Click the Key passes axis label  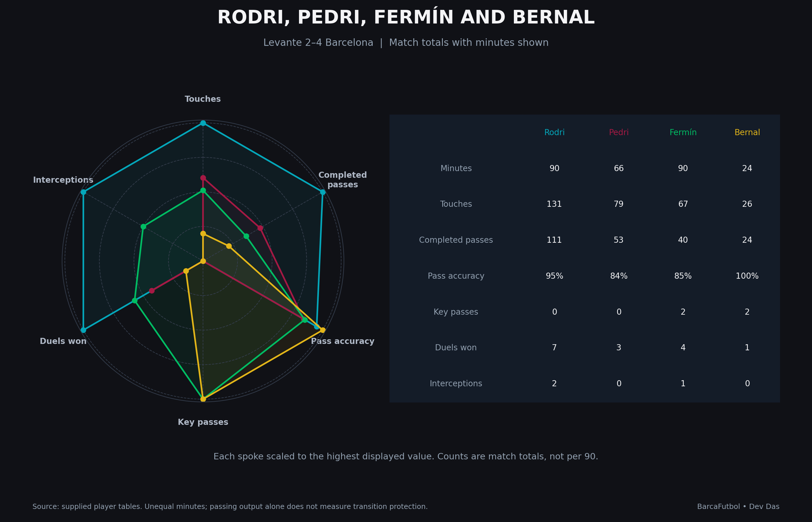click(x=203, y=422)
